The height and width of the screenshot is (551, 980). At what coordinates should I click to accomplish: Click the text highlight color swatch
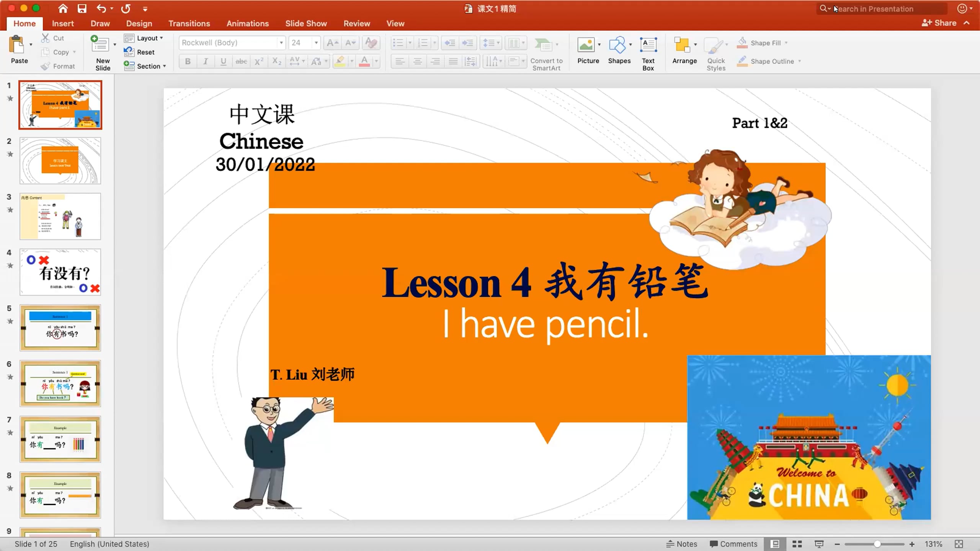(340, 61)
